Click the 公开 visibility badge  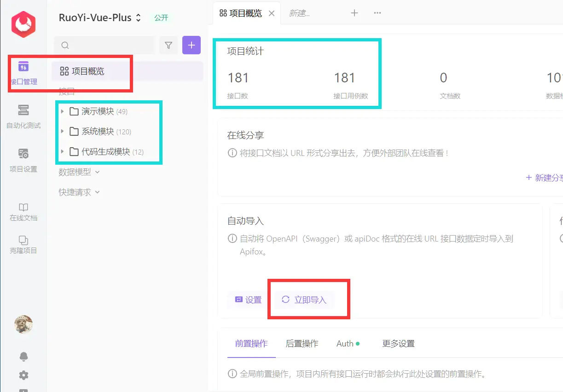click(x=161, y=18)
